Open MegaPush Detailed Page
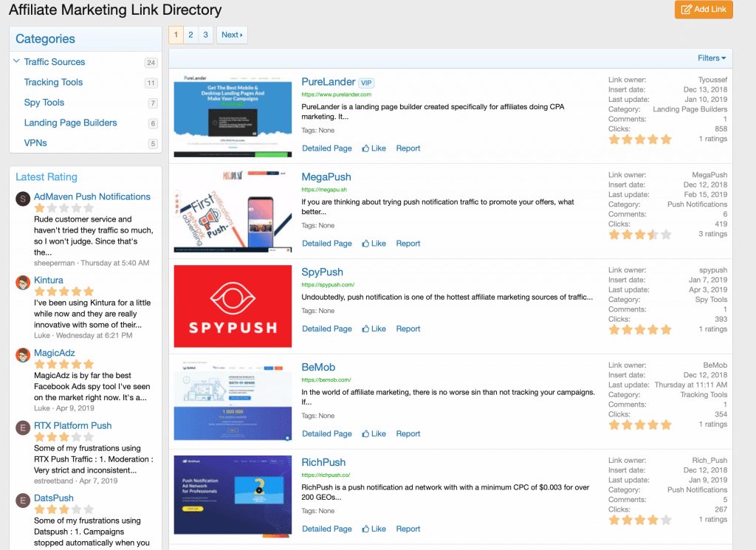This screenshot has height=550, width=756. [327, 244]
